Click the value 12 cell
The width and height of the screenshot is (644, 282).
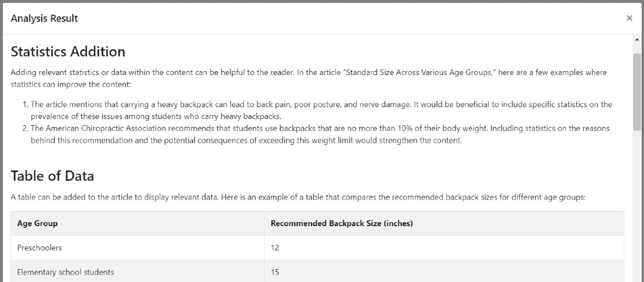click(444, 248)
